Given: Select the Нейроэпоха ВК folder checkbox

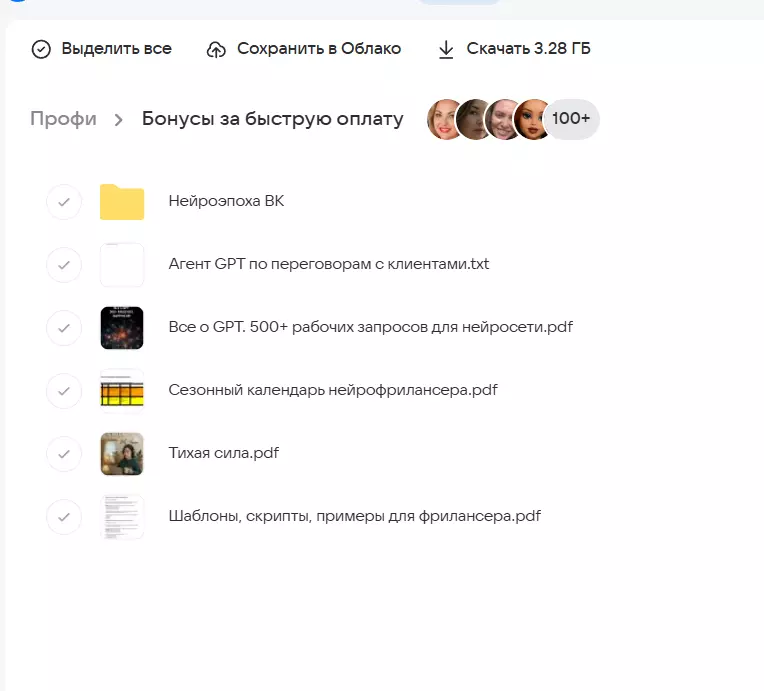Looking at the screenshot, I should pos(64,202).
